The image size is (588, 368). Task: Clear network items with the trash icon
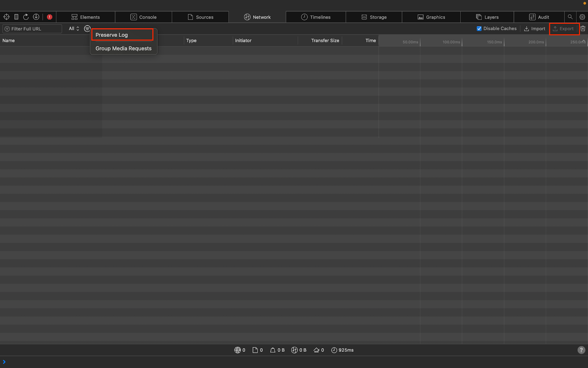(584, 28)
